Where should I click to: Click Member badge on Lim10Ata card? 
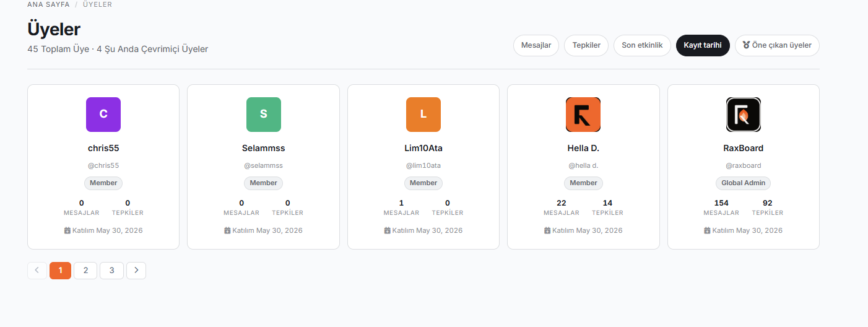423,183
